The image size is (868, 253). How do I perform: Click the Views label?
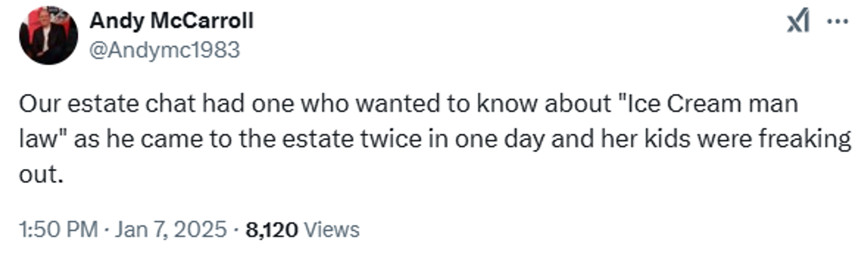click(332, 230)
